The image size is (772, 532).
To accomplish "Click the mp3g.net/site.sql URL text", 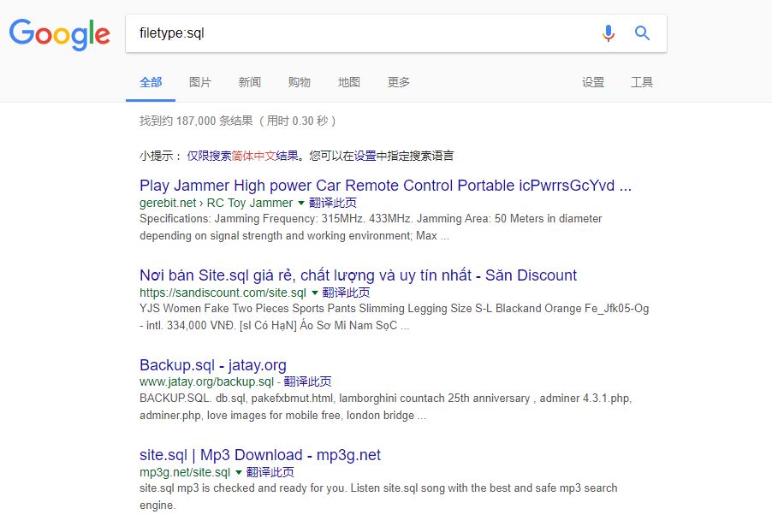I will [x=185, y=472].
